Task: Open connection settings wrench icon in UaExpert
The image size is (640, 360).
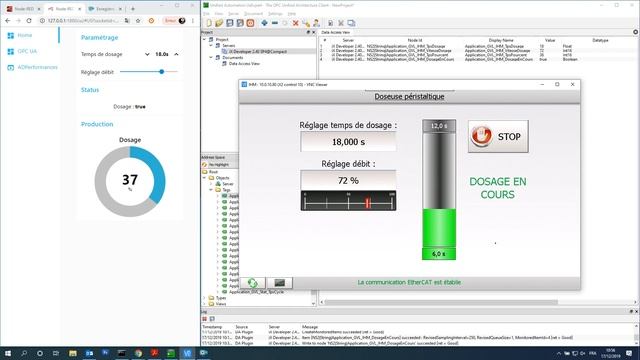Action: pyautogui.click(x=306, y=23)
